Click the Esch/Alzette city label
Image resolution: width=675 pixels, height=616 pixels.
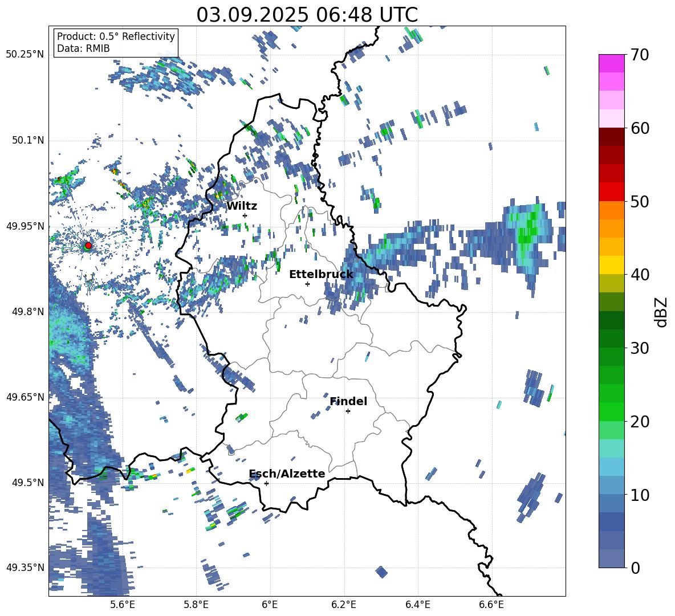point(287,474)
